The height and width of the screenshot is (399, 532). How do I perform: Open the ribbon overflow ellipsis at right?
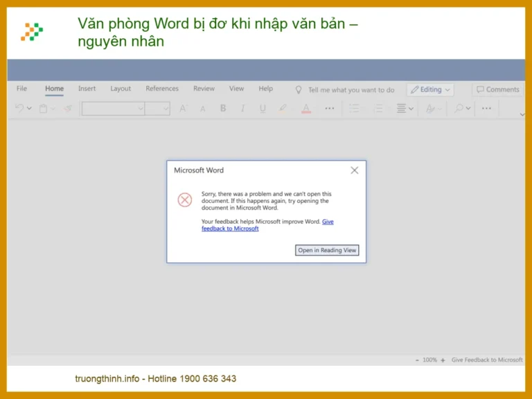486,109
